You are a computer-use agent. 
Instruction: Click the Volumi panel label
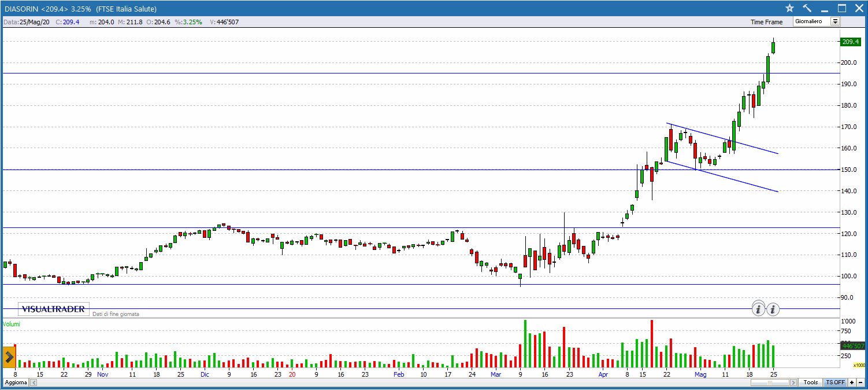11,324
